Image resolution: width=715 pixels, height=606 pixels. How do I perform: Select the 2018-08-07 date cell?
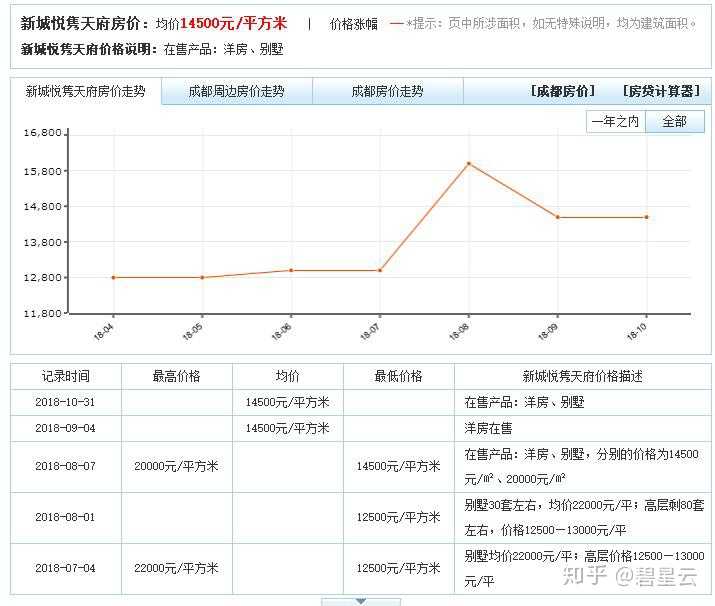65,466
